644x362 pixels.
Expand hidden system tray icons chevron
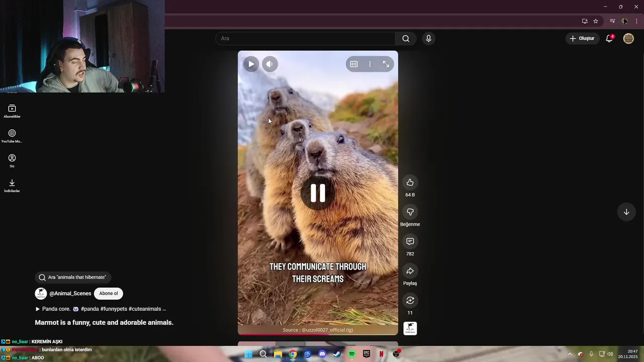[x=570, y=354]
